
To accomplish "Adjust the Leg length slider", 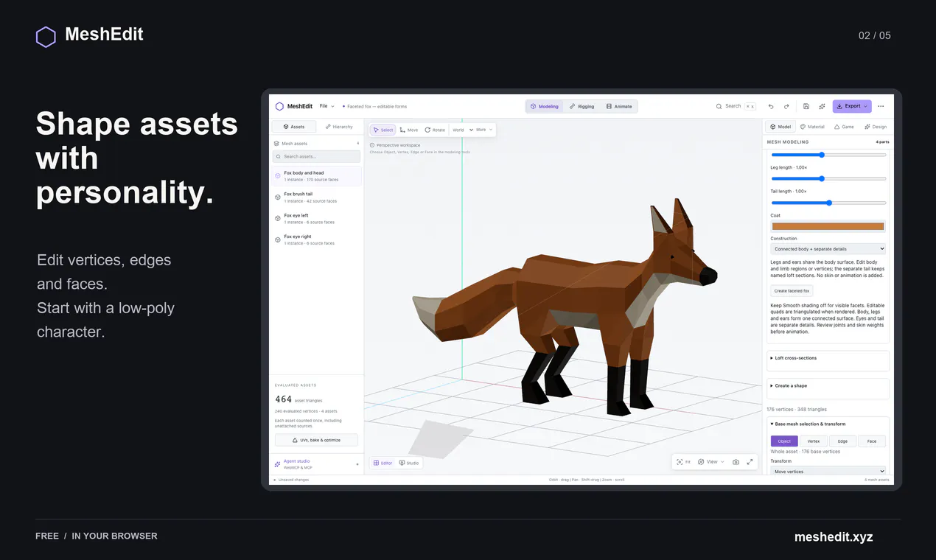I will [x=828, y=178].
